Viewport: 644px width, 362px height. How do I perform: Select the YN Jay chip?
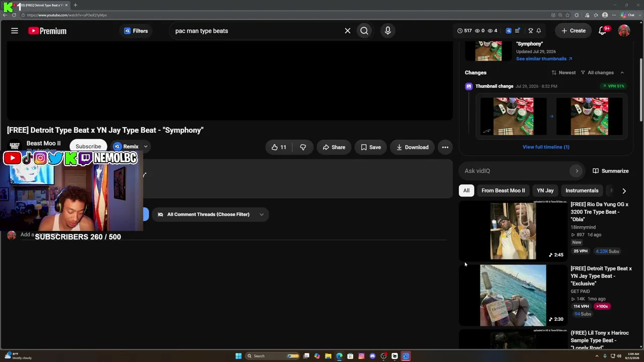tap(545, 191)
